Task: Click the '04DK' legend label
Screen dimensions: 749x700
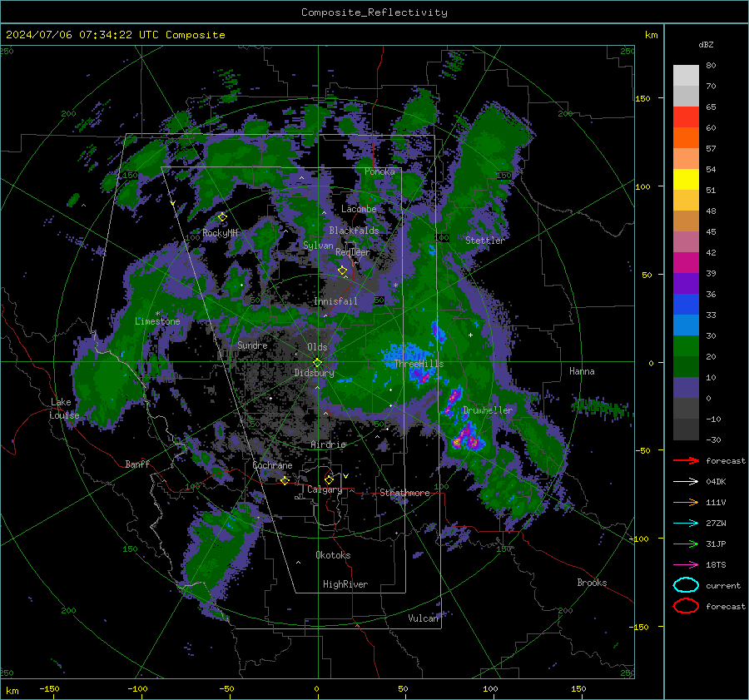Action: [716, 482]
